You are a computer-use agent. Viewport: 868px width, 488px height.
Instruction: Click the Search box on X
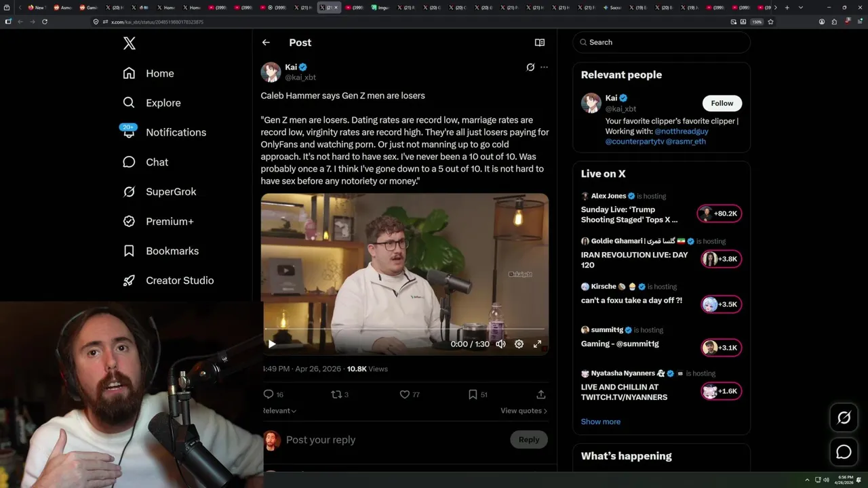point(661,42)
